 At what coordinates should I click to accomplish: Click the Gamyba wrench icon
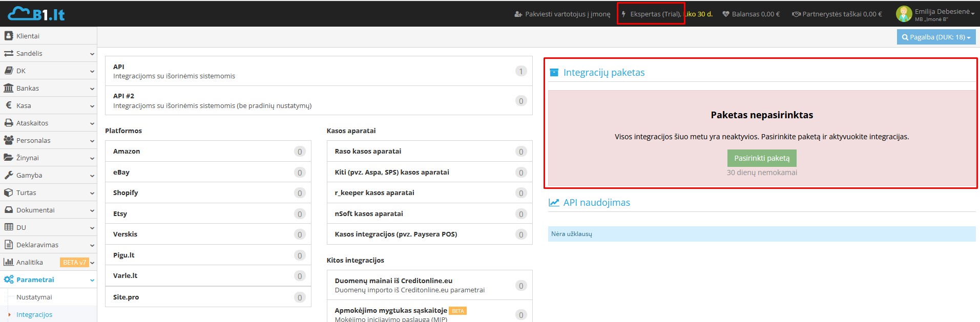point(8,175)
